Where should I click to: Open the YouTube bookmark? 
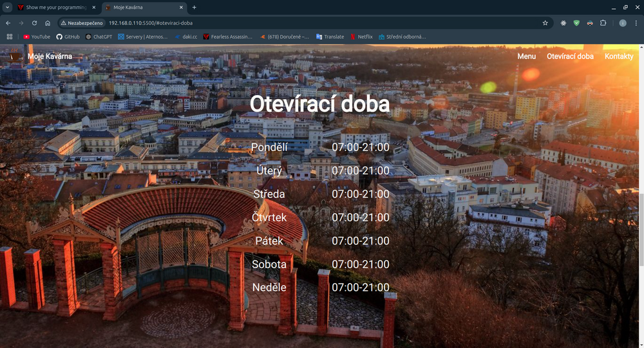coord(37,37)
